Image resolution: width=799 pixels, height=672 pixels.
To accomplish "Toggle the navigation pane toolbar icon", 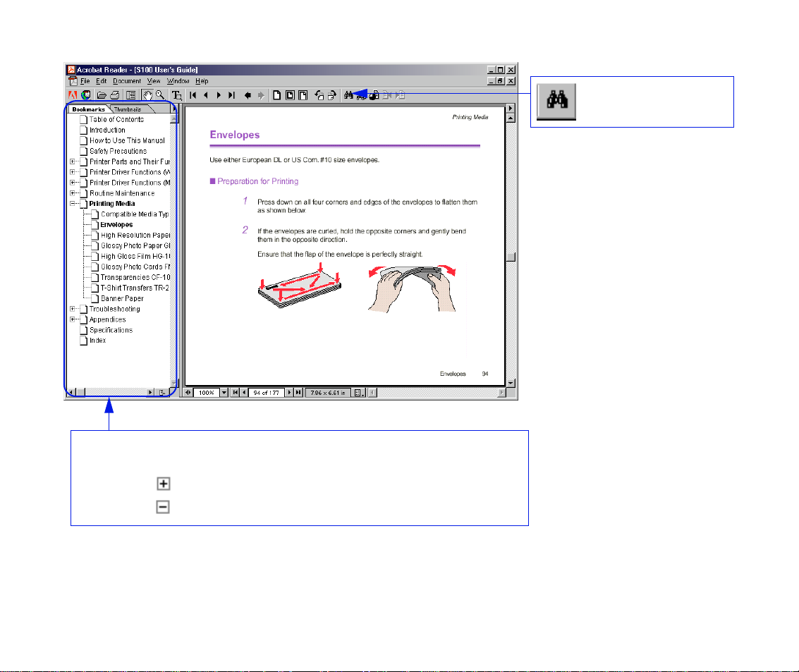I will click(x=131, y=95).
